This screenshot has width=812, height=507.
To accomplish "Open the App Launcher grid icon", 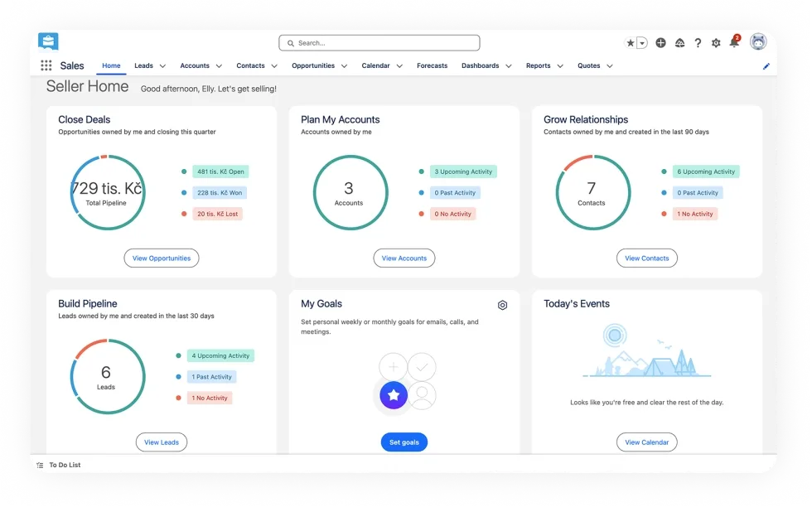I will [46, 65].
